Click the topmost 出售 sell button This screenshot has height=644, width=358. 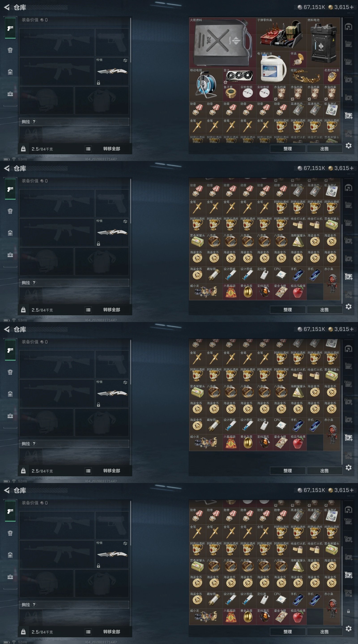[324, 149]
